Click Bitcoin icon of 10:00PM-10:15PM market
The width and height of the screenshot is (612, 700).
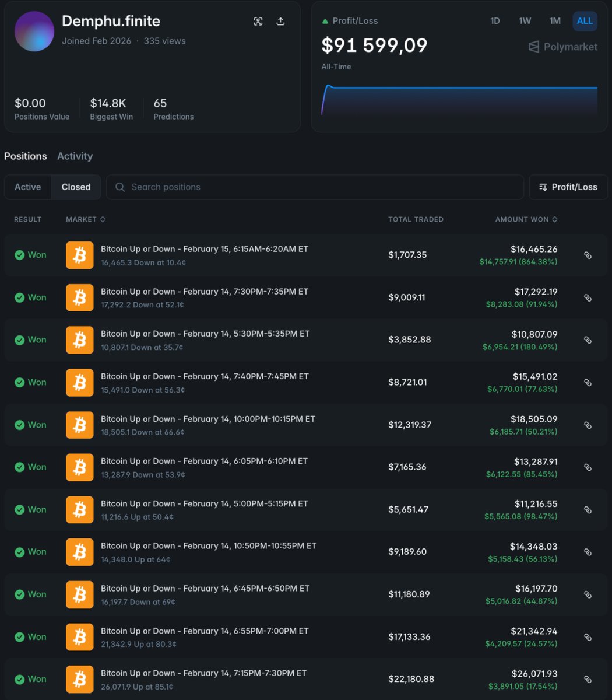click(79, 425)
